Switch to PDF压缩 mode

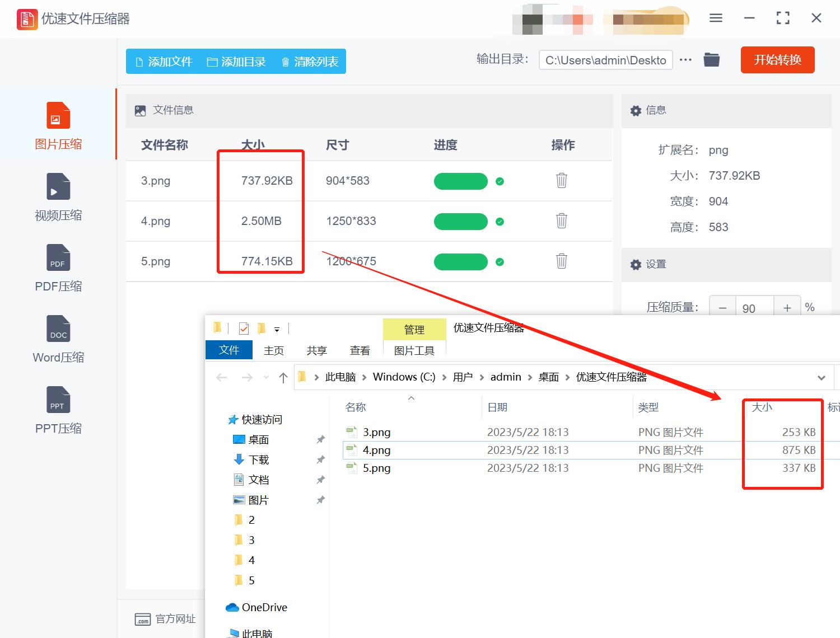58,268
